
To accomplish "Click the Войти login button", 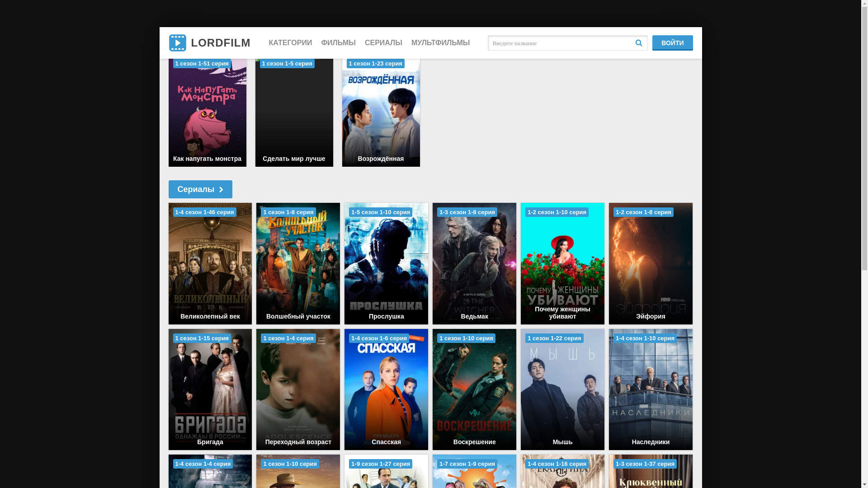I will point(672,43).
